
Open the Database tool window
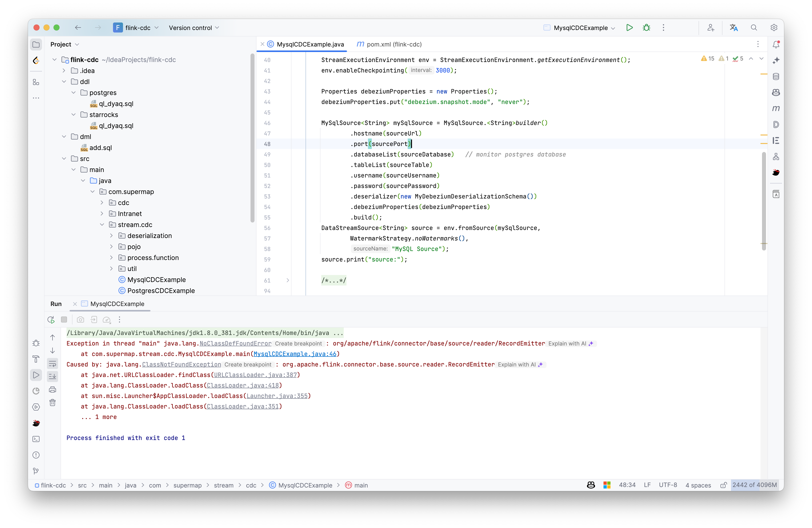point(776,76)
